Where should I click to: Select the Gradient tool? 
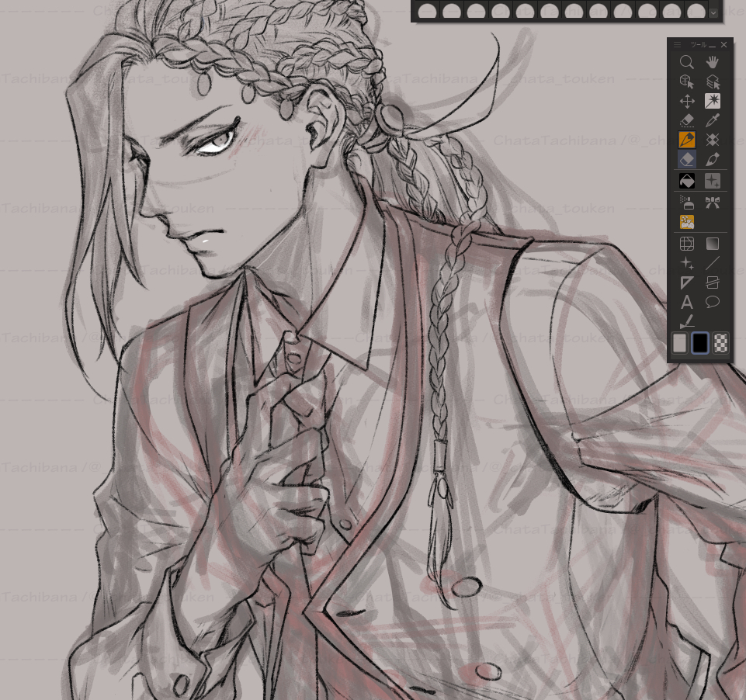coord(712,244)
